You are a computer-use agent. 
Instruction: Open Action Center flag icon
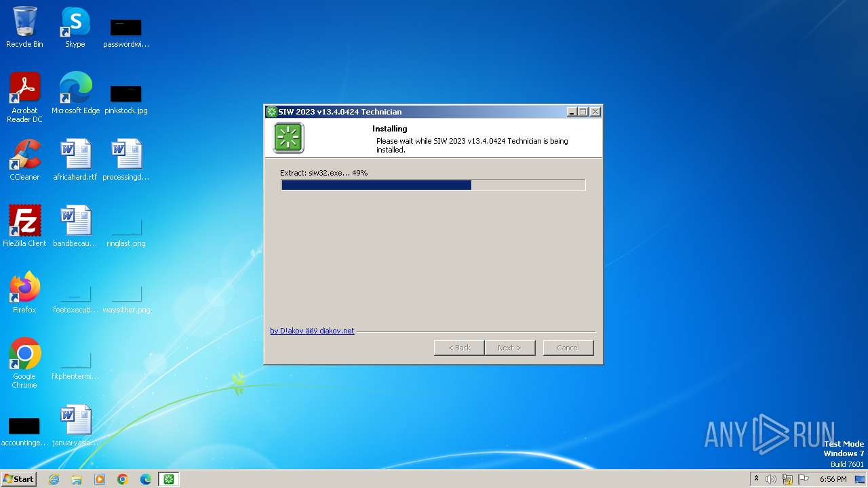point(804,479)
